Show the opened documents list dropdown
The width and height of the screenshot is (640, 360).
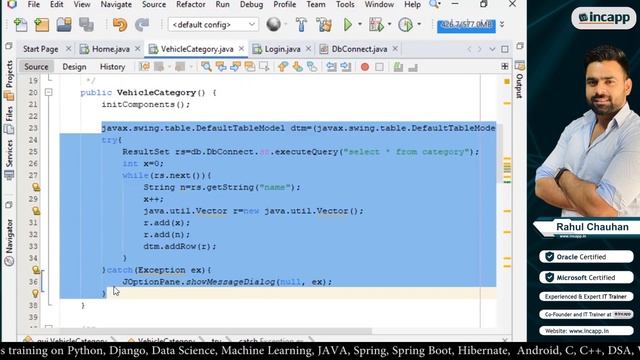492,49
